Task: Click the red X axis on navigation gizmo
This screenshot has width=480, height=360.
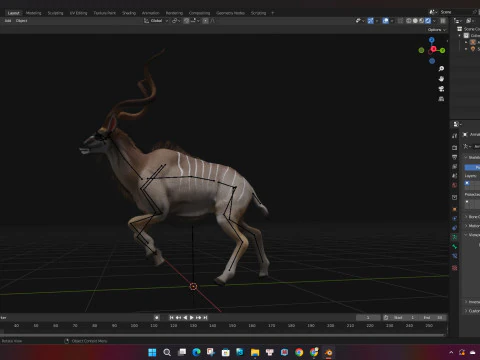Action: tap(433, 49)
